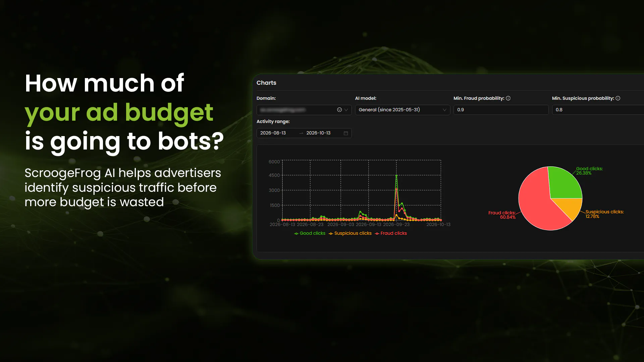Select the end date 2026-10-13
This screenshot has height=362, width=644.
[318, 133]
